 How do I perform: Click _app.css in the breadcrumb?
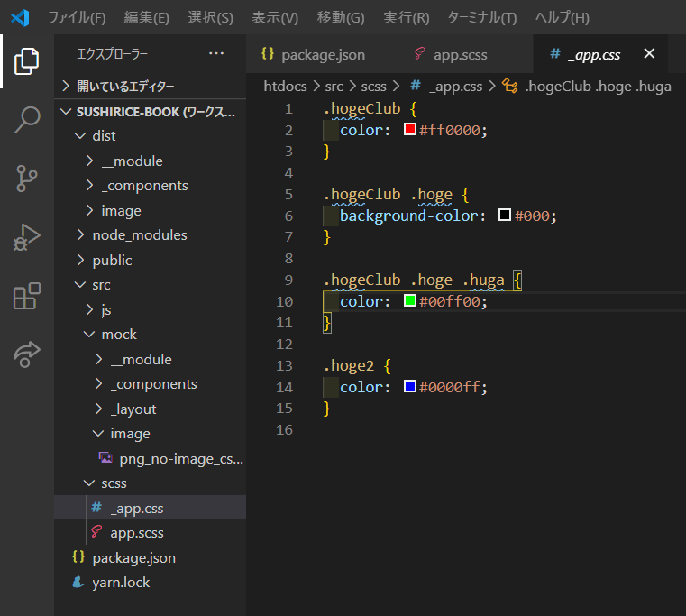click(x=455, y=86)
